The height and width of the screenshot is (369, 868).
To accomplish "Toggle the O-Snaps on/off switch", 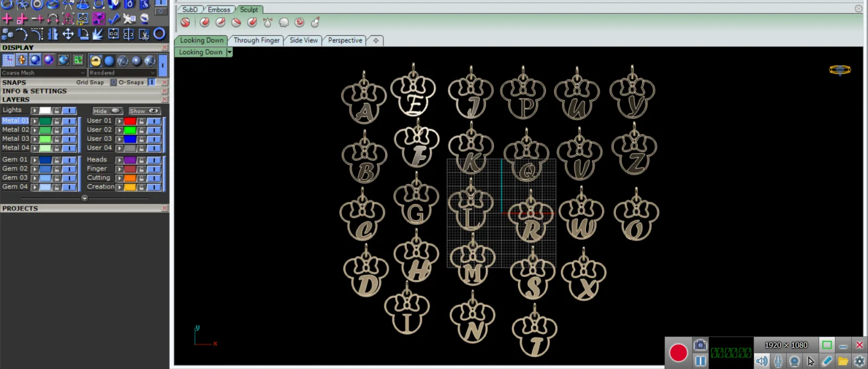I will pos(151,82).
